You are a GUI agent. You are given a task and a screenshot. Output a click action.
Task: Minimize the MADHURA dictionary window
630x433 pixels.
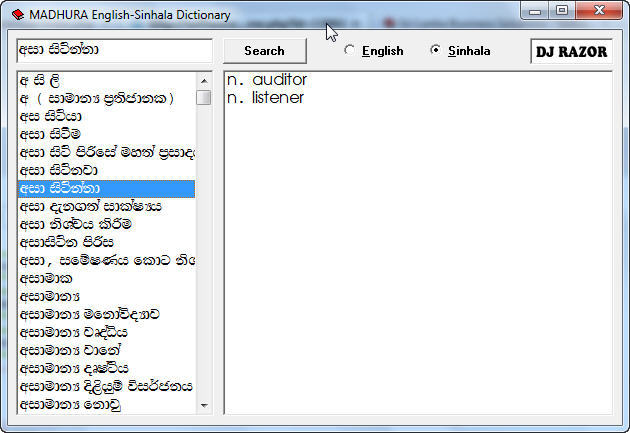pyautogui.click(x=536, y=12)
